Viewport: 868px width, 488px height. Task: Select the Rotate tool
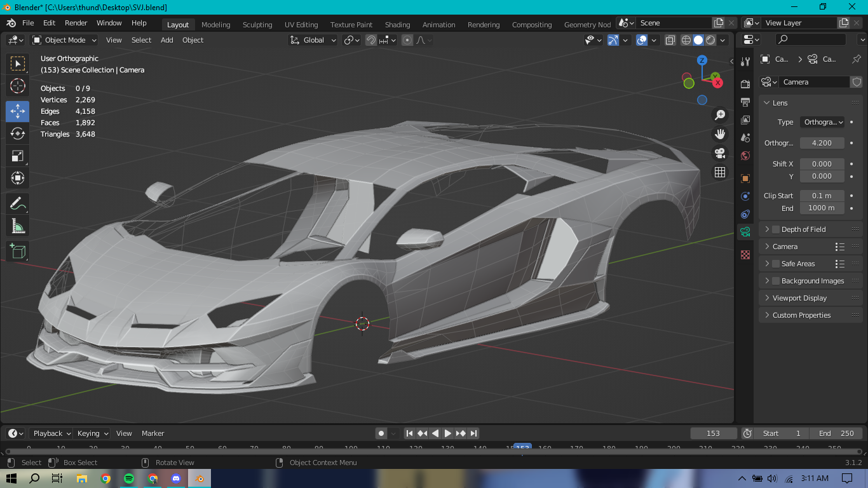[18, 133]
